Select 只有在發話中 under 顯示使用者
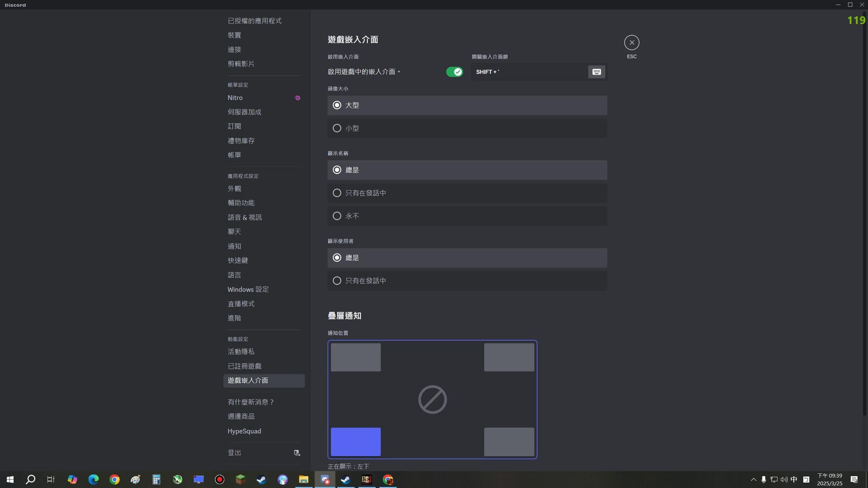Image resolution: width=868 pixels, height=488 pixels. point(467,281)
